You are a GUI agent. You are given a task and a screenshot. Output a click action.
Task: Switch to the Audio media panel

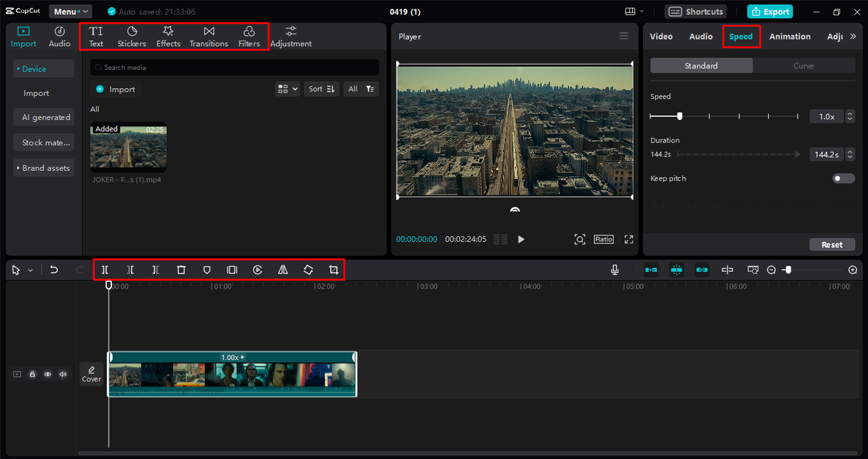(x=60, y=37)
